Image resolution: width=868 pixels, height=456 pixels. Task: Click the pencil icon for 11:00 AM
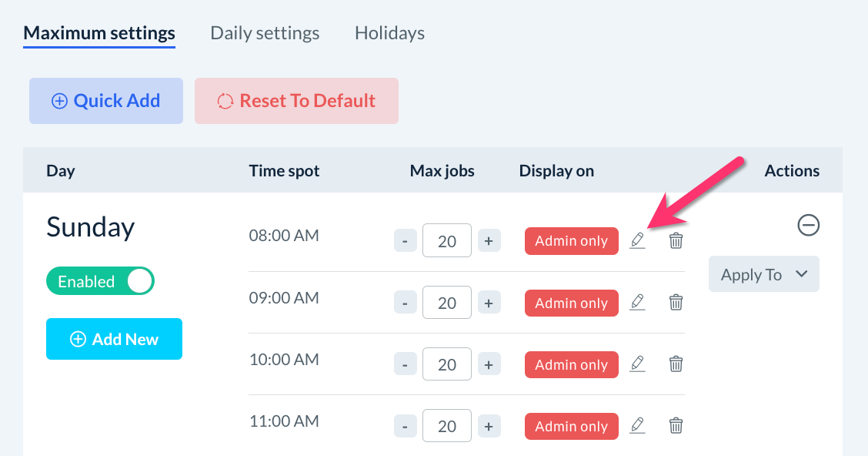(637, 426)
